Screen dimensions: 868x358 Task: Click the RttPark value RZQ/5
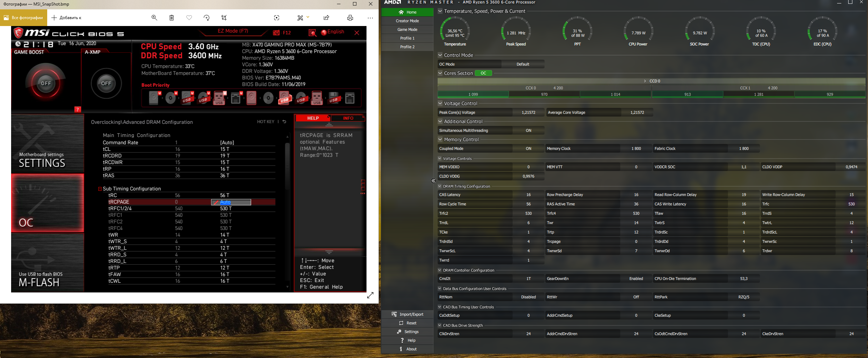coord(743,297)
